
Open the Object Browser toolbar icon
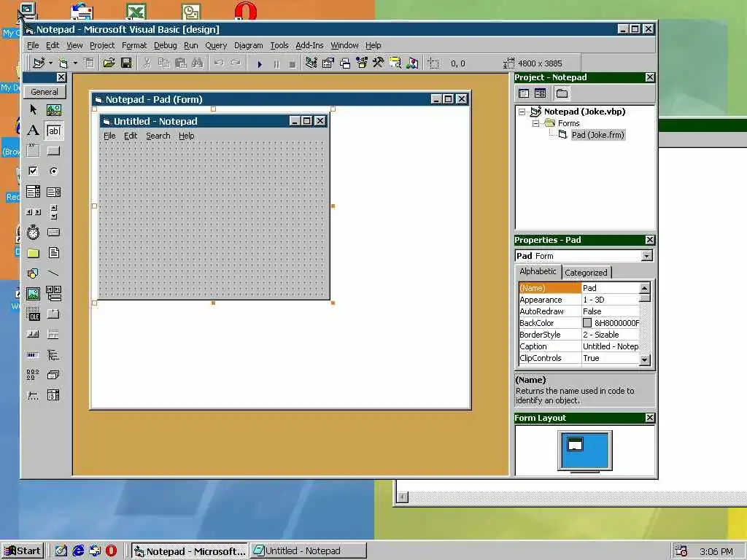click(x=362, y=63)
